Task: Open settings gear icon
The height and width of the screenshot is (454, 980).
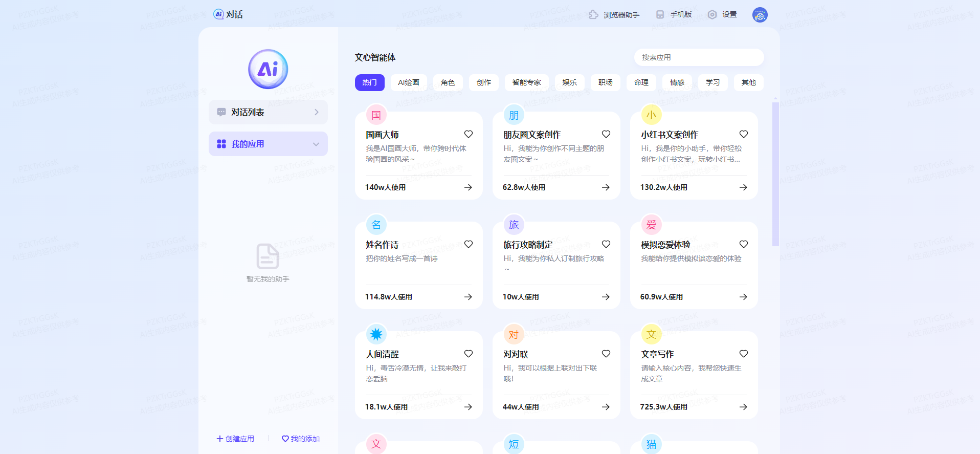Action: [712, 15]
